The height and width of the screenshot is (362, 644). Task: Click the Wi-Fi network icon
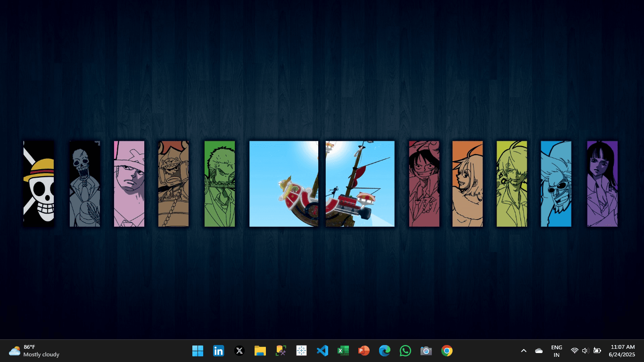(574, 351)
